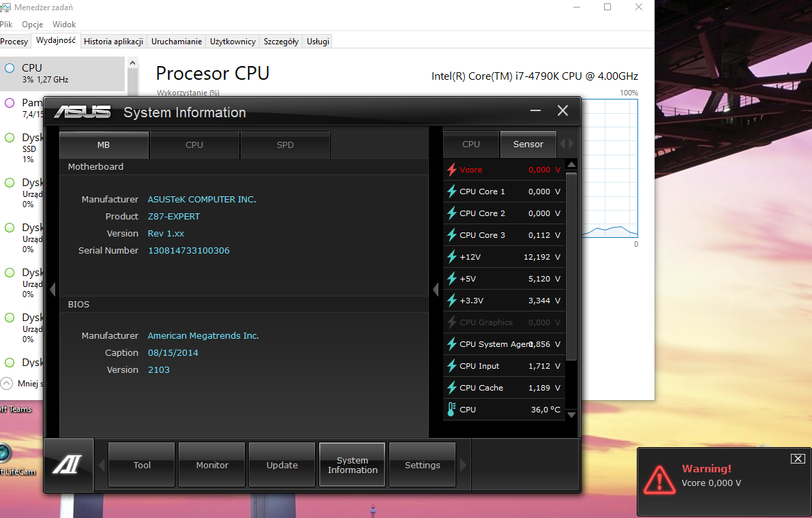812x518 pixels.
Task: Switch to Usługi tab
Action: click(318, 42)
